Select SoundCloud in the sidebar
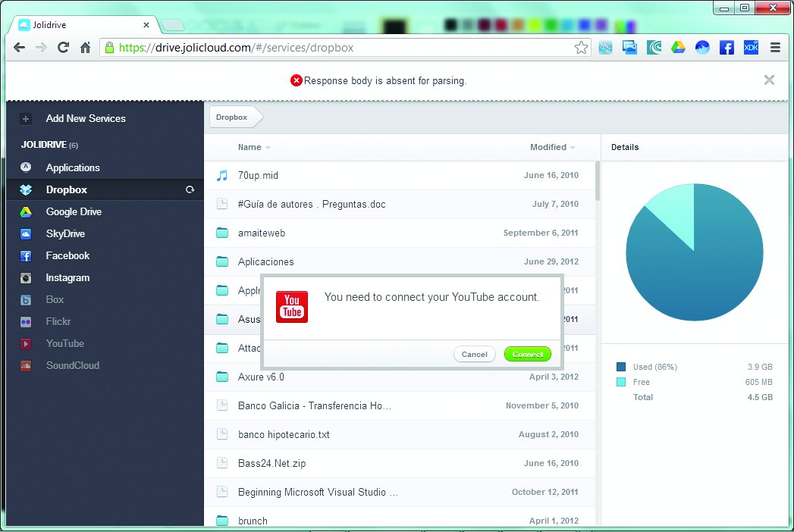 [x=105, y=365]
